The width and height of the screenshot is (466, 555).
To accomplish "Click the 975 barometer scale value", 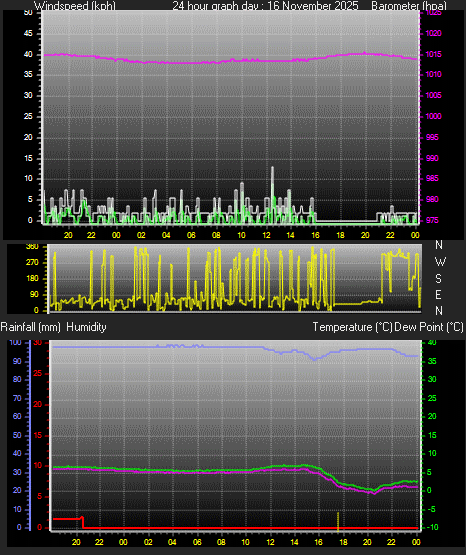I will 432,220.
